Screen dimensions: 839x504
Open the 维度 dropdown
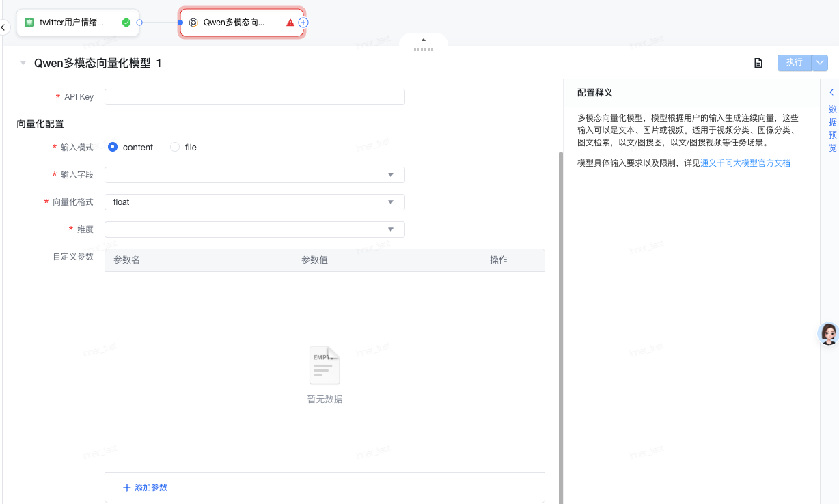point(254,229)
